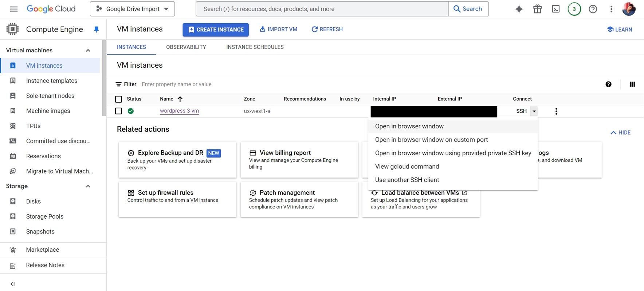The image size is (644, 291).
Task: Click the Create Instance button
Action: pyautogui.click(x=216, y=30)
